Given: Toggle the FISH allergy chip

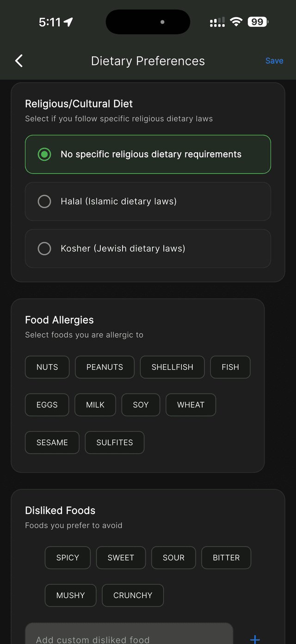Looking at the screenshot, I should [230, 367].
